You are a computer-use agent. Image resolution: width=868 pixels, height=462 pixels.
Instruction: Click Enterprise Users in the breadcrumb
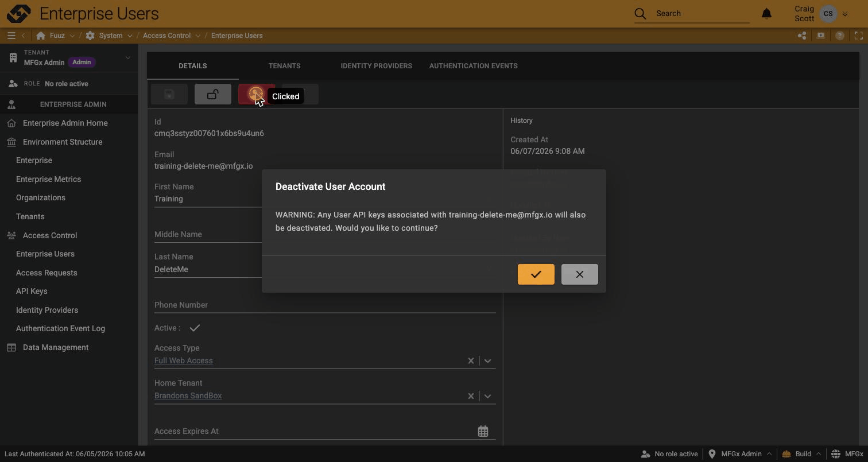point(237,36)
